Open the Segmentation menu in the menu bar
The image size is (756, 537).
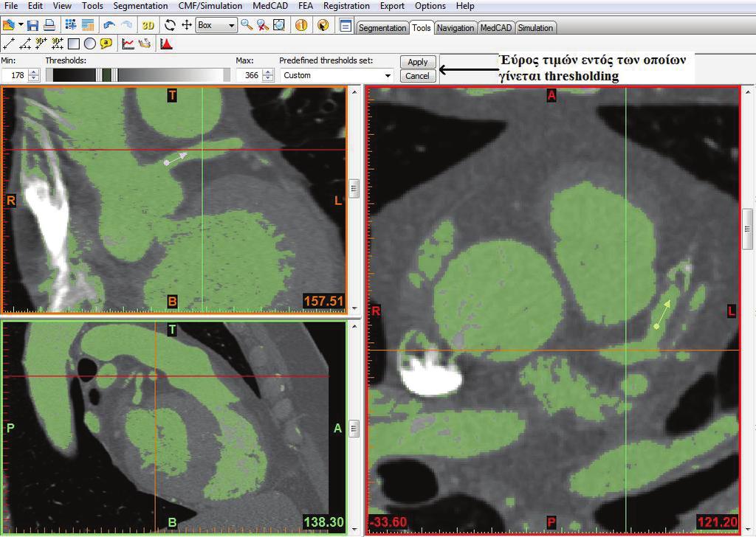(140, 6)
